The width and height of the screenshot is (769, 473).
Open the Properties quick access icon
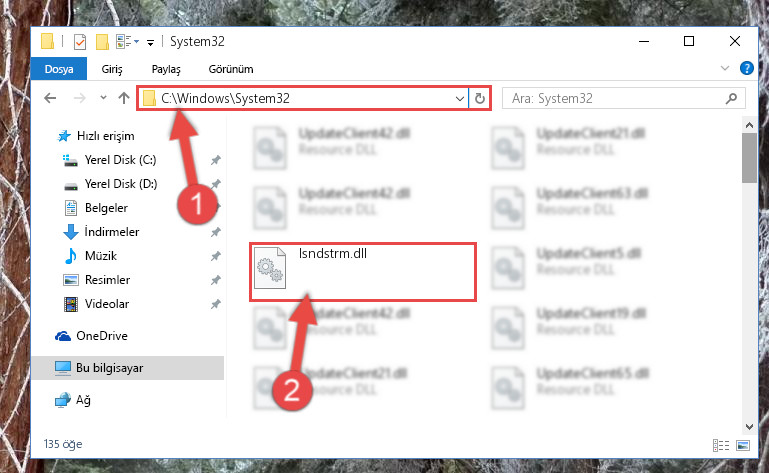[x=79, y=42]
